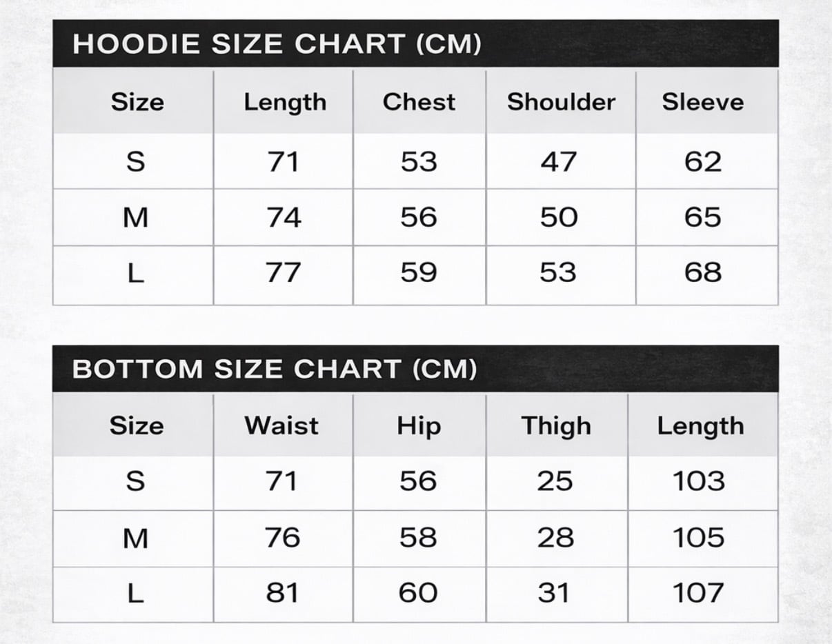Select hoodie length value 77

pos(284,273)
